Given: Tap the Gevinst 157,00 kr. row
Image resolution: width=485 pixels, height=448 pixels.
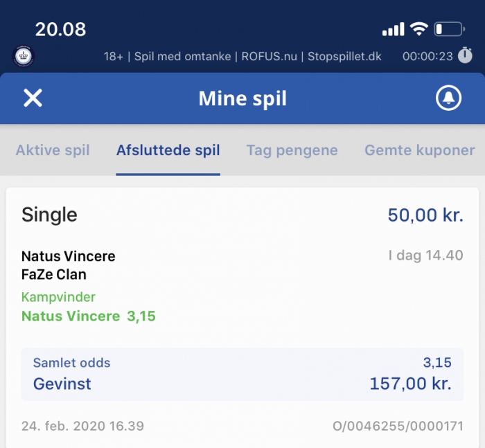Looking at the screenshot, I should coord(242,384).
